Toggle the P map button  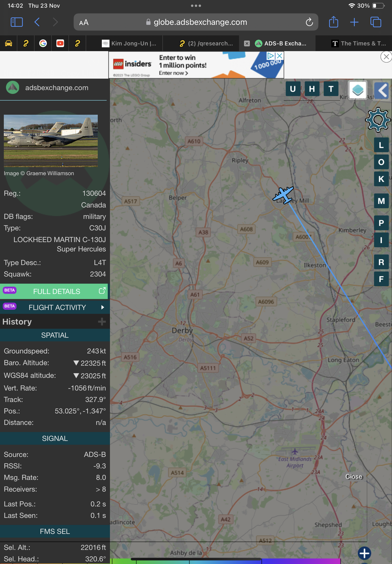[381, 223]
